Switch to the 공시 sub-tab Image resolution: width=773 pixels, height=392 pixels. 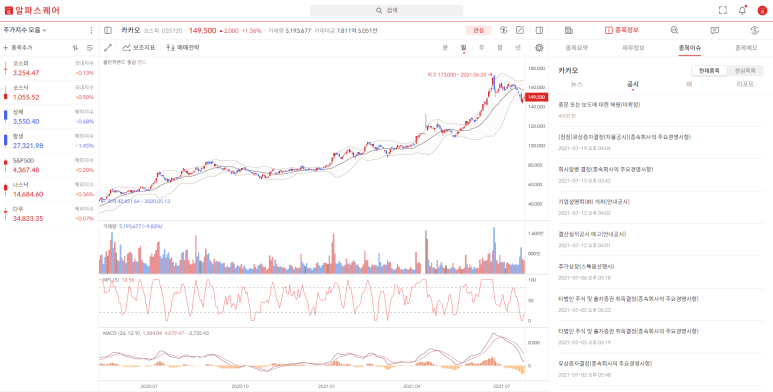(632, 84)
